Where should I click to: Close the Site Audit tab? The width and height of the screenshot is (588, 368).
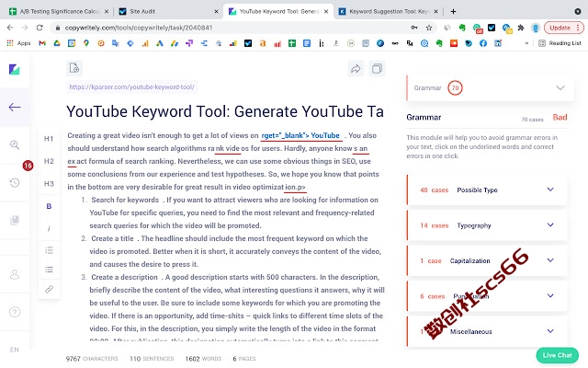[x=216, y=12]
